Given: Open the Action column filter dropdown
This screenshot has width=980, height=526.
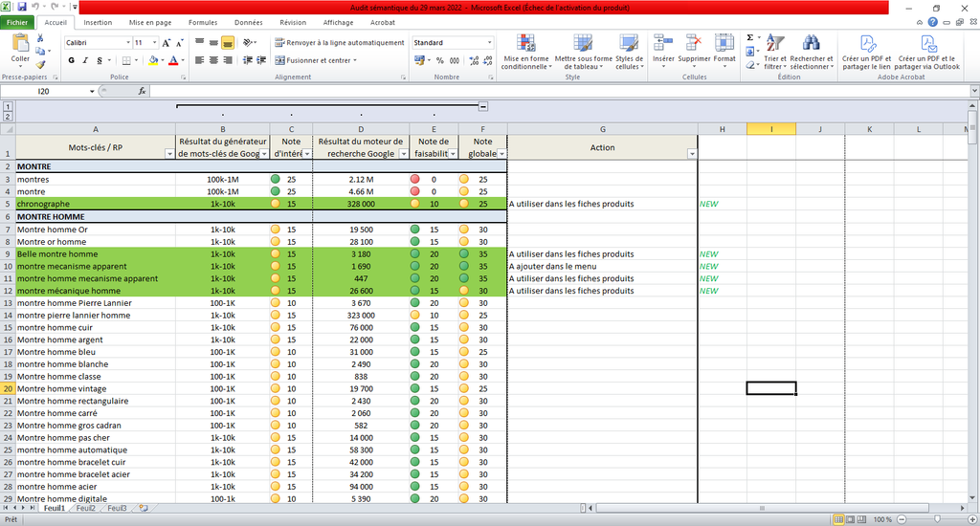Looking at the screenshot, I should click(691, 154).
